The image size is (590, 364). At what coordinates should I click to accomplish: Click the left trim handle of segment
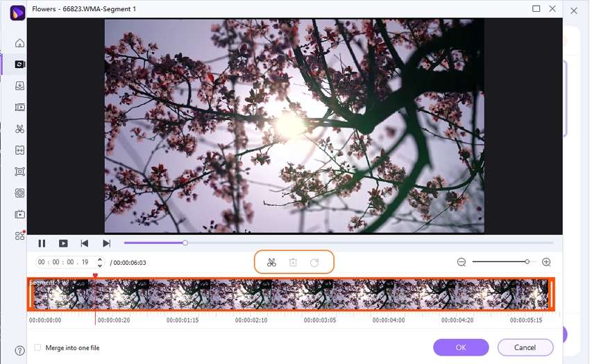[x=31, y=295]
